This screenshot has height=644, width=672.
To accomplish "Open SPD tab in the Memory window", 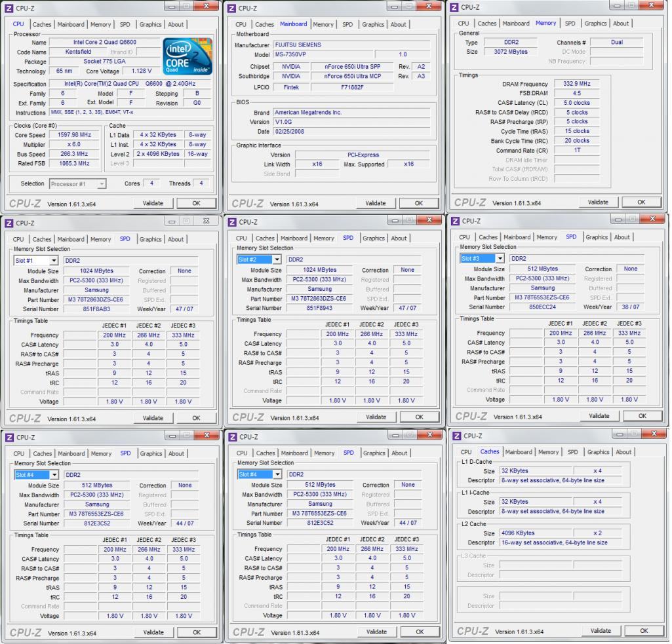I will [x=570, y=24].
